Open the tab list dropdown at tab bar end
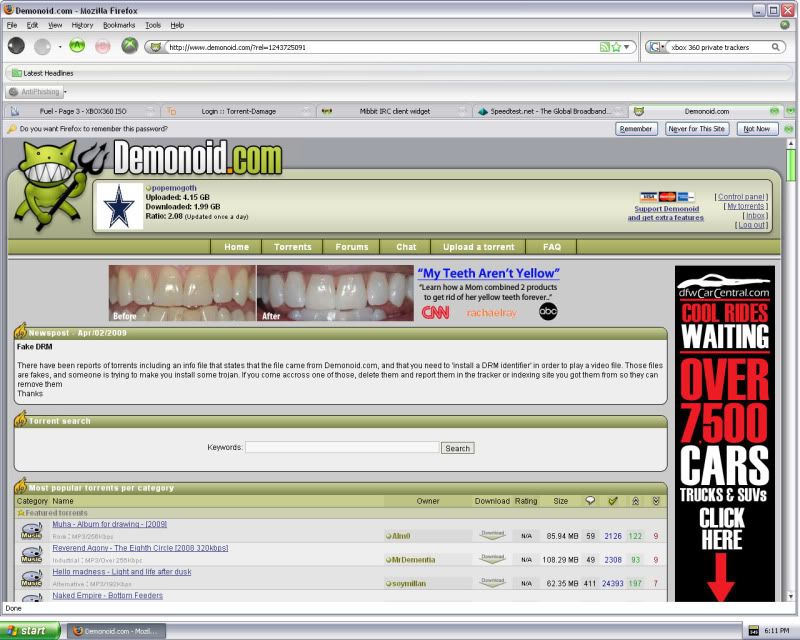Image resolution: width=800 pixels, height=640 pixels. (x=790, y=111)
